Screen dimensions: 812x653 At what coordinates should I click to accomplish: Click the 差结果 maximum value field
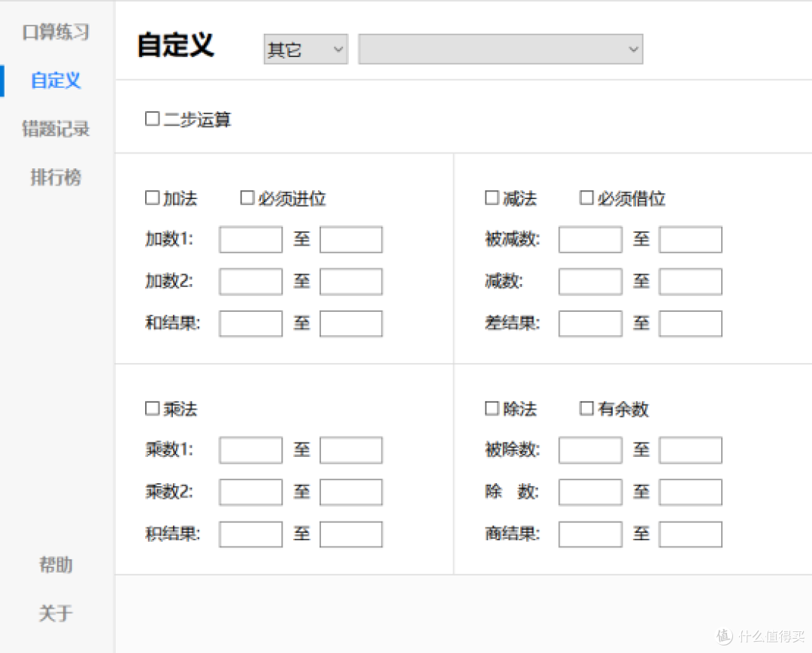coord(690,323)
